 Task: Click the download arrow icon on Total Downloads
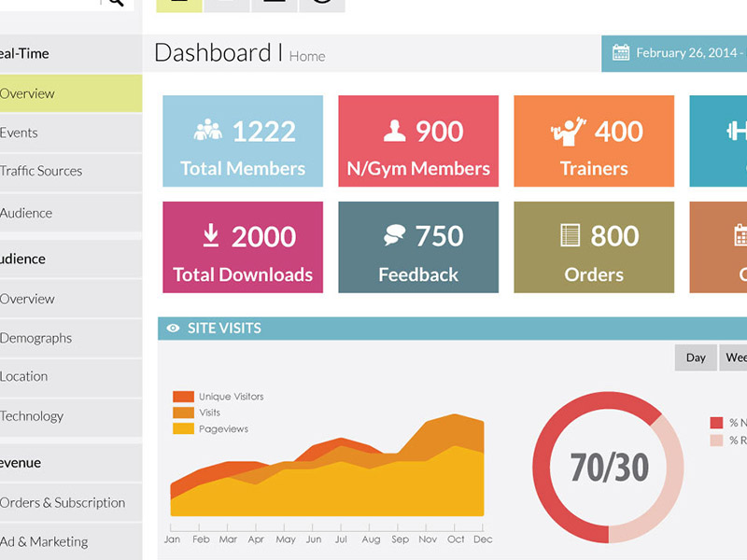(x=211, y=236)
